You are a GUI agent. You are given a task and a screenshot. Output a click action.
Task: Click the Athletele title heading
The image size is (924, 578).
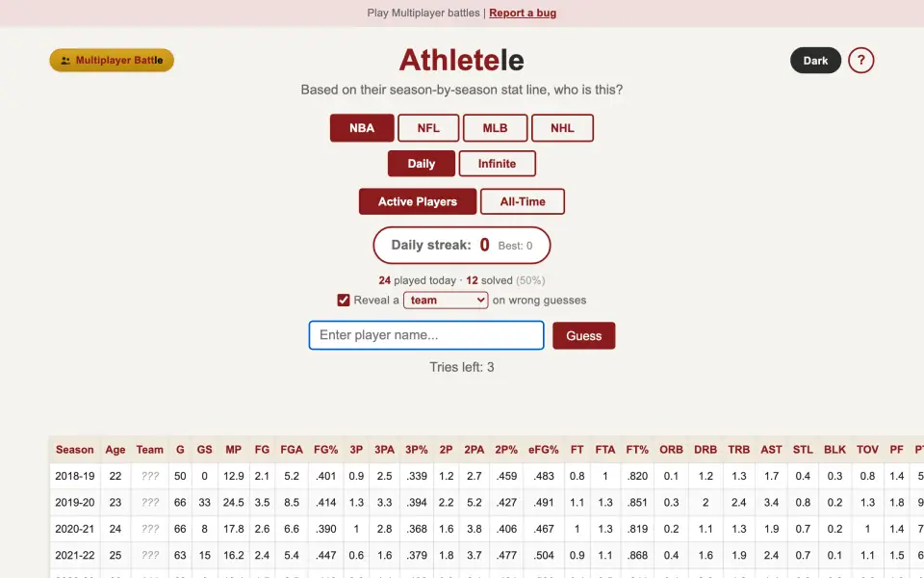click(x=461, y=60)
